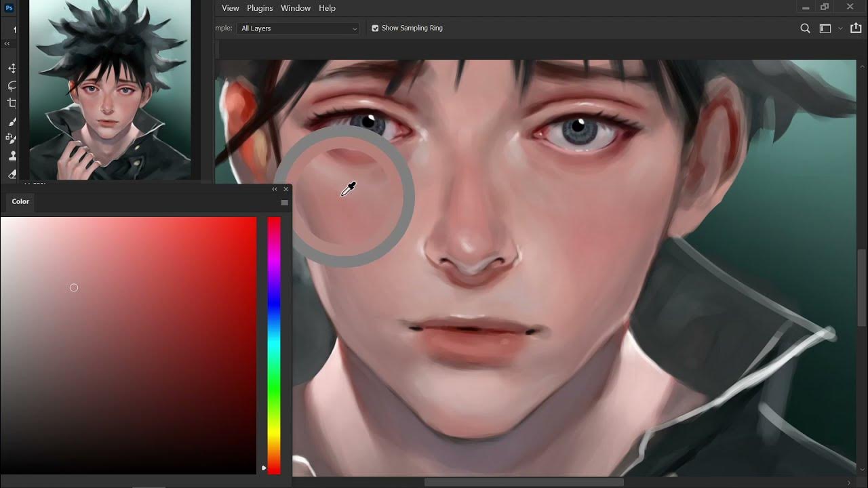Select the Brush tool
The image size is (868, 488).
[12, 121]
